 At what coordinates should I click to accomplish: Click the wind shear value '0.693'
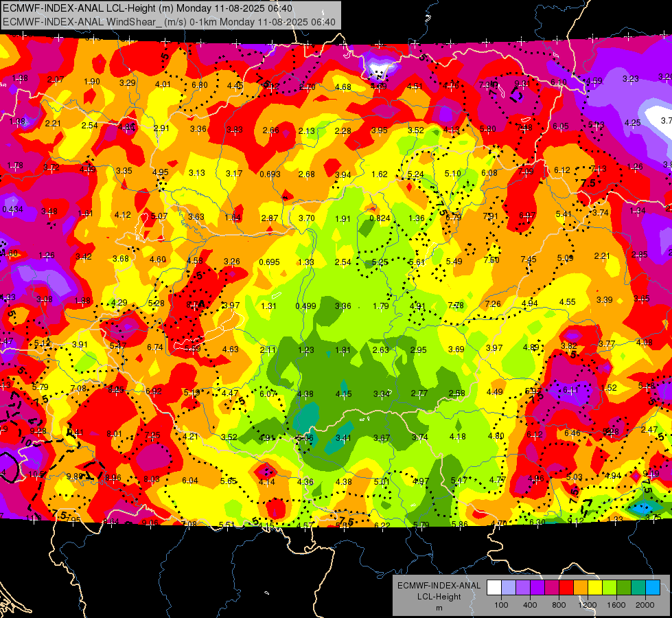(270, 174)
